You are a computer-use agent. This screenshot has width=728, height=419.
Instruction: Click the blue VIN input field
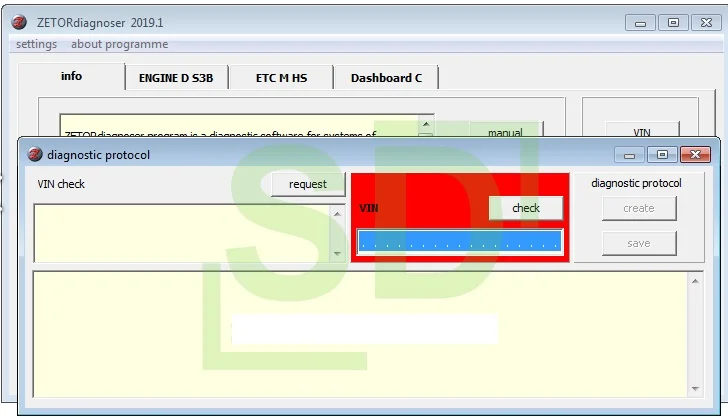[460, 241]
